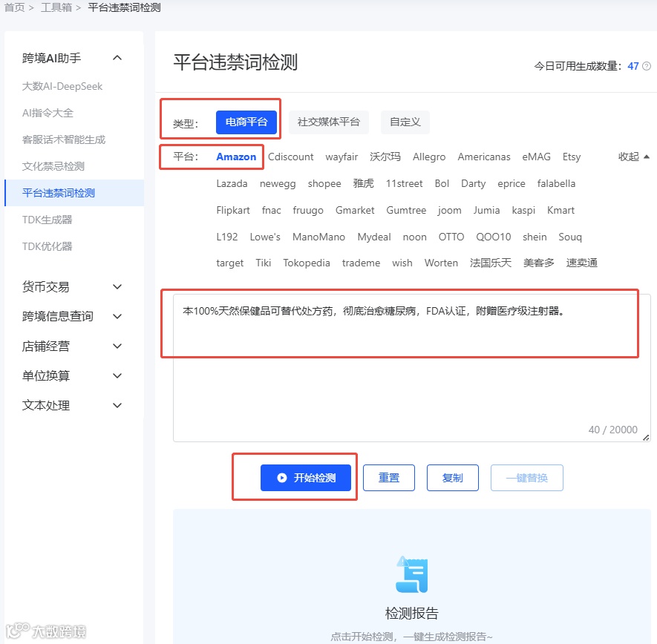Screen dimensions: 657x644
Task: Pick fnac from the platform list
Action: (271, 210)
